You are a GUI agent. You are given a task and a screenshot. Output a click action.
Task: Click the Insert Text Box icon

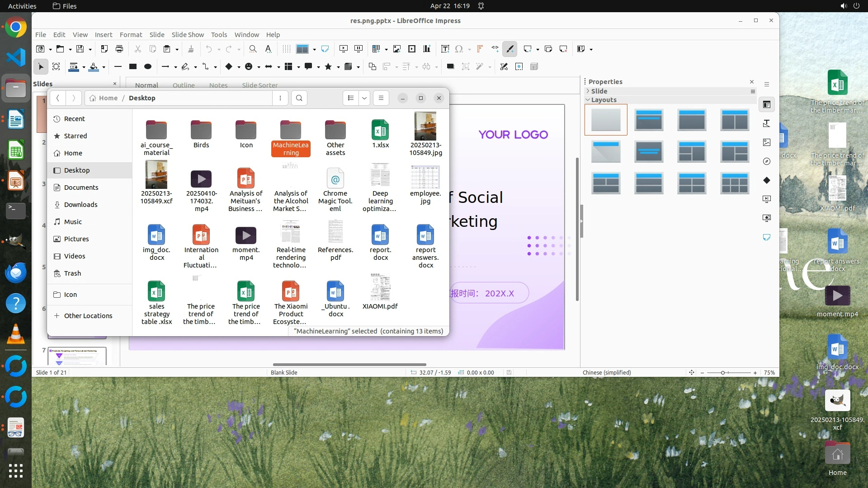click(x=445, y=49)
